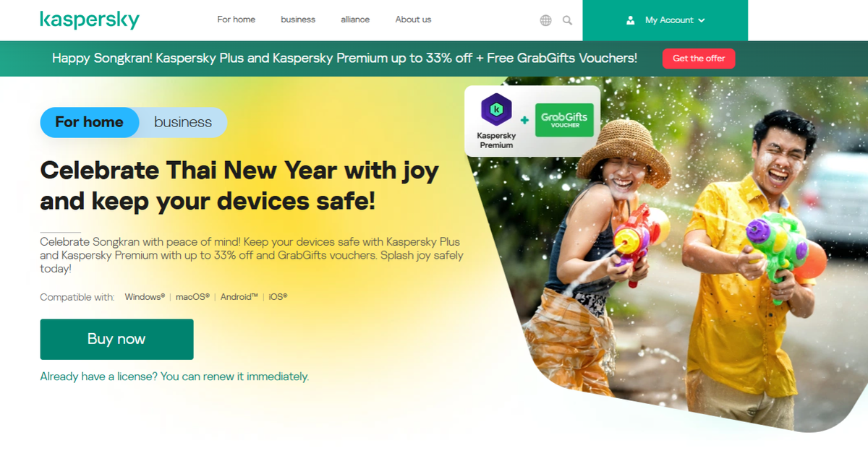Click the red Get the offer button
The height and width of the screenshot is (469, 868).
(699, 59)
